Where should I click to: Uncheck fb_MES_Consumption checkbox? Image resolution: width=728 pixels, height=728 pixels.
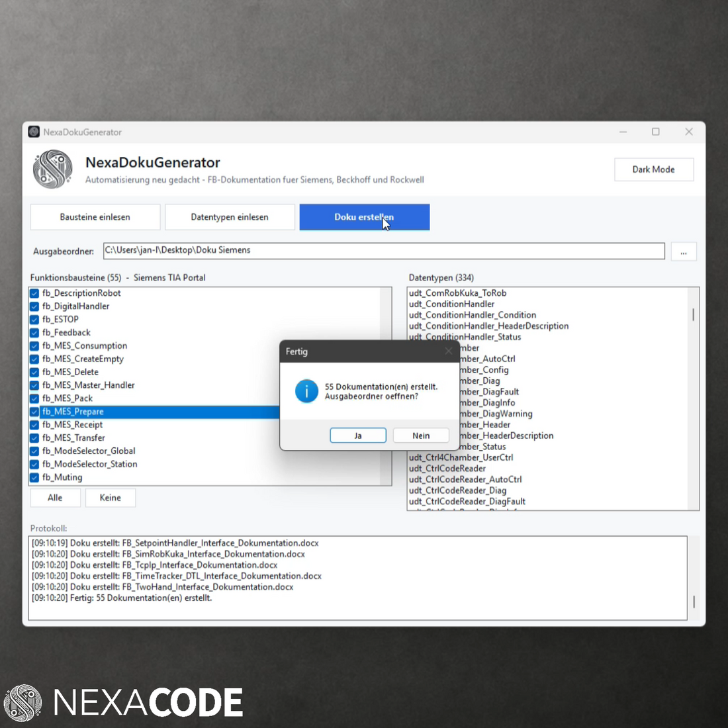click(x=34, y=346)
